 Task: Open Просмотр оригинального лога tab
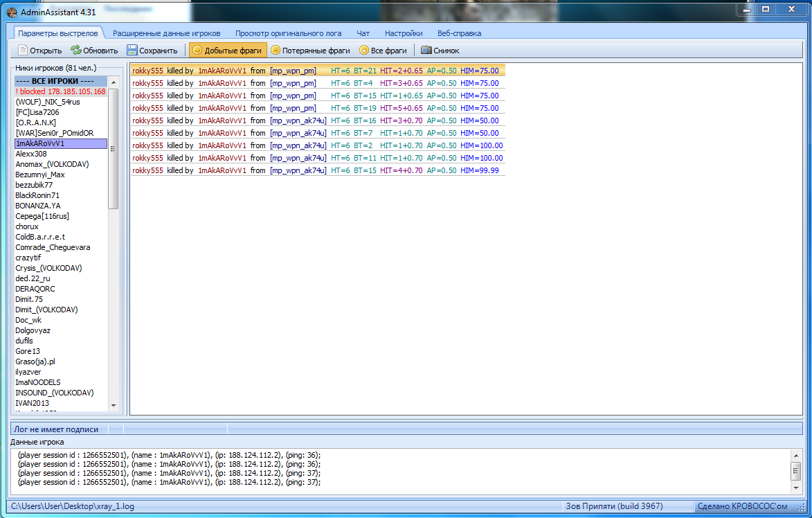pyautogui.click(x=289, y=33)
